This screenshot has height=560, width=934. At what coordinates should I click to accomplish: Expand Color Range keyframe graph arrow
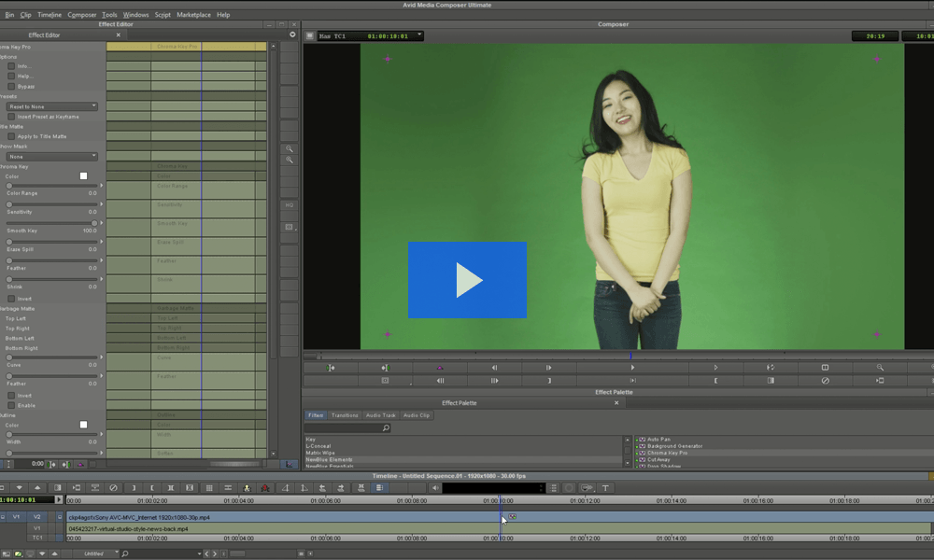pos(101,186)
